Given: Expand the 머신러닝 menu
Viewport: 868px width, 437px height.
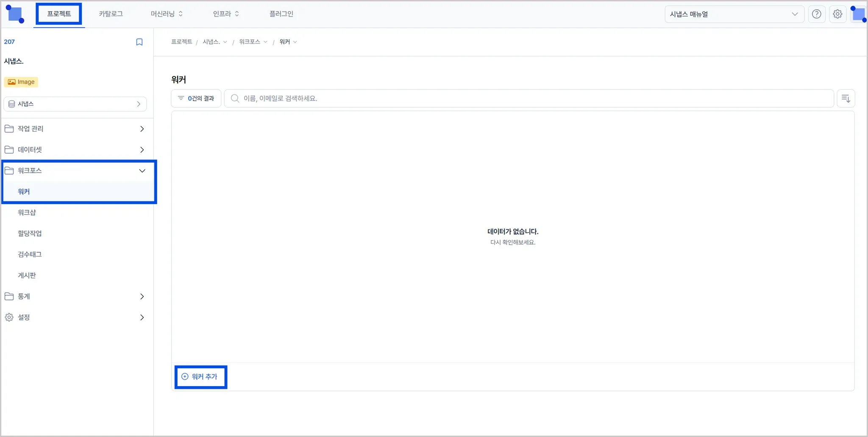Looking at the screenshot, I should (x=167, y=14).
